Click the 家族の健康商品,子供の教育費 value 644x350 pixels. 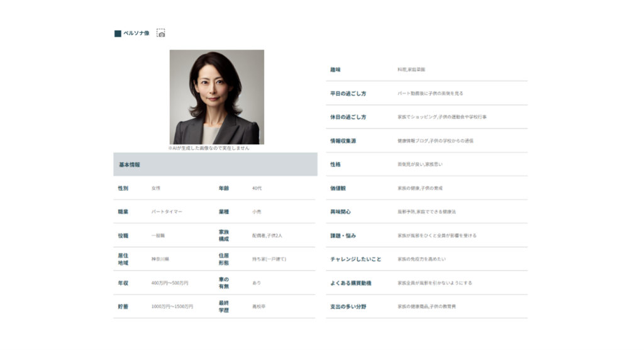click(x=427, y=307)
